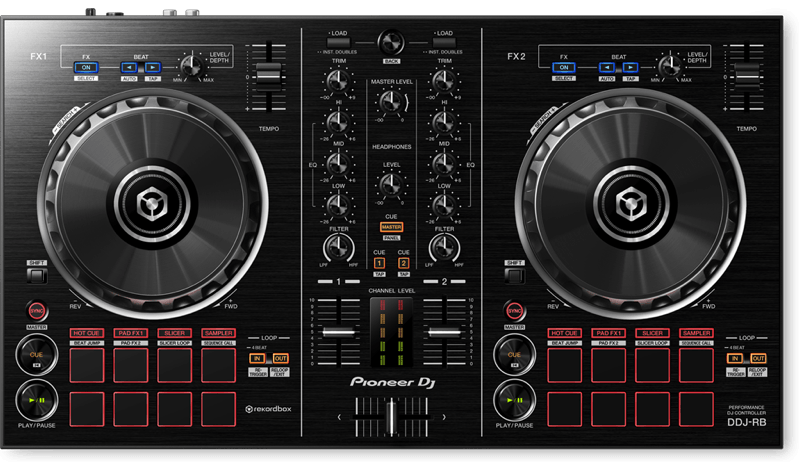Click channel 1 MID EQ knob
The width and height of the screenshot is (800, 475).
pyautogui.click(x=338, y=164)
